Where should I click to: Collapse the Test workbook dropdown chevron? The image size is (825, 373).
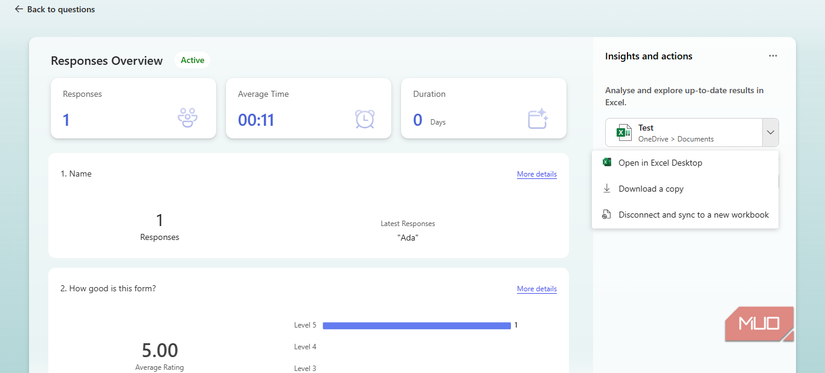(770, 133)
